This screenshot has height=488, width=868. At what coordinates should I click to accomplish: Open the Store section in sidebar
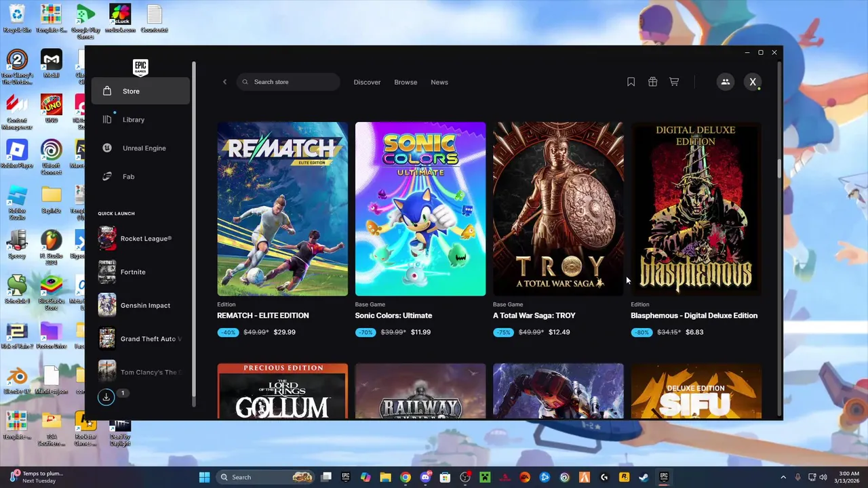click(140, 91)
